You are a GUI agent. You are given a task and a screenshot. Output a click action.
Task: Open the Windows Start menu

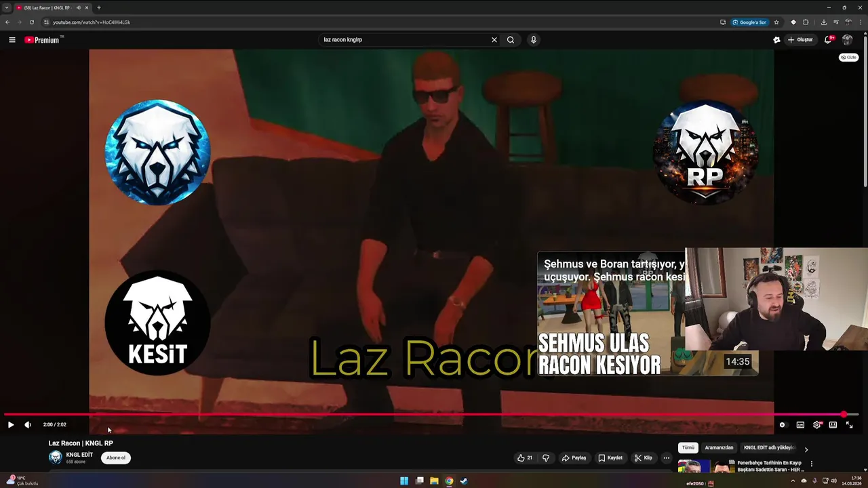pyautogui.click(x=404, y=481)
